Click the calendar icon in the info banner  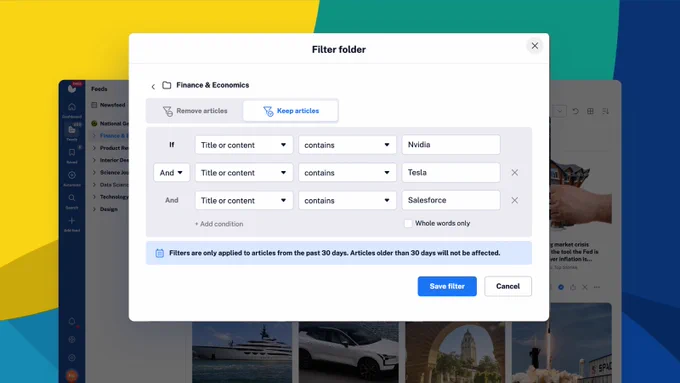click(160, 253)
